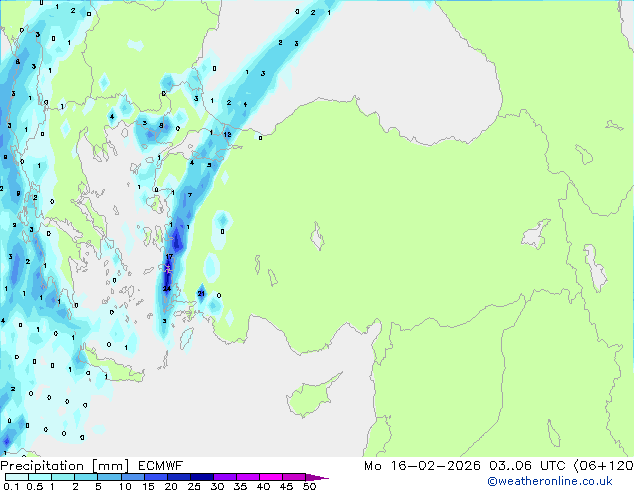This screenshot has width=634, height=490.
Task: Select the 0.5–1 mm legend swatch
Action: point(40,477)
